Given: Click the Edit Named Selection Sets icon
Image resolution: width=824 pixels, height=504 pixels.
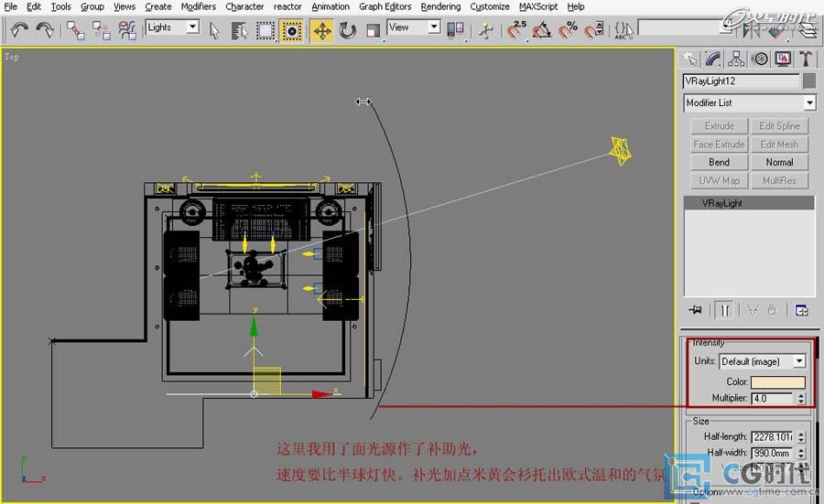Looking at the screenshot, I should pos(623,30).
